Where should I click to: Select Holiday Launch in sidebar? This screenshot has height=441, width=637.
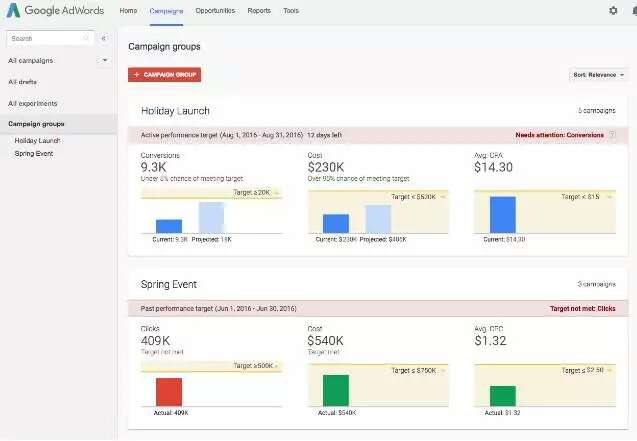[x=37, y=141]
